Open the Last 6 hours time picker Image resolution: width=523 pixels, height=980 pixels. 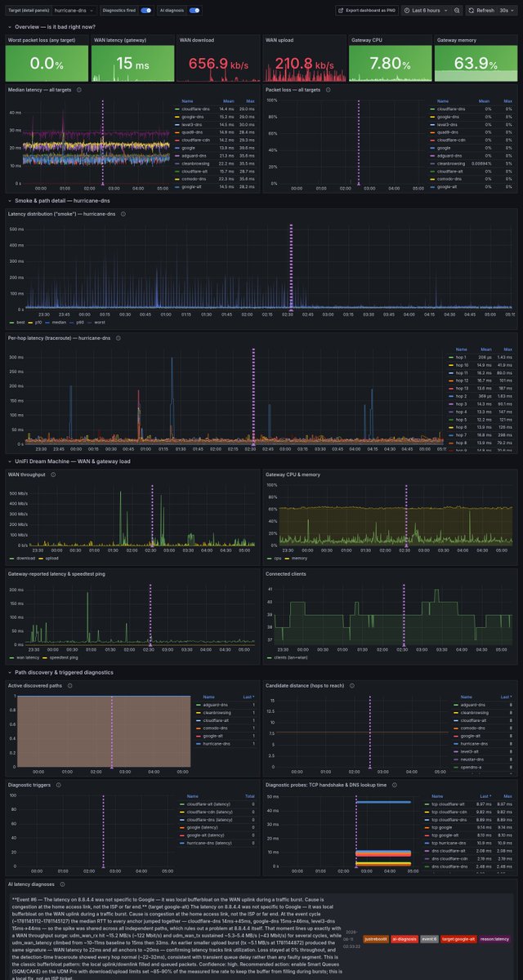click(x=427, y=11)
